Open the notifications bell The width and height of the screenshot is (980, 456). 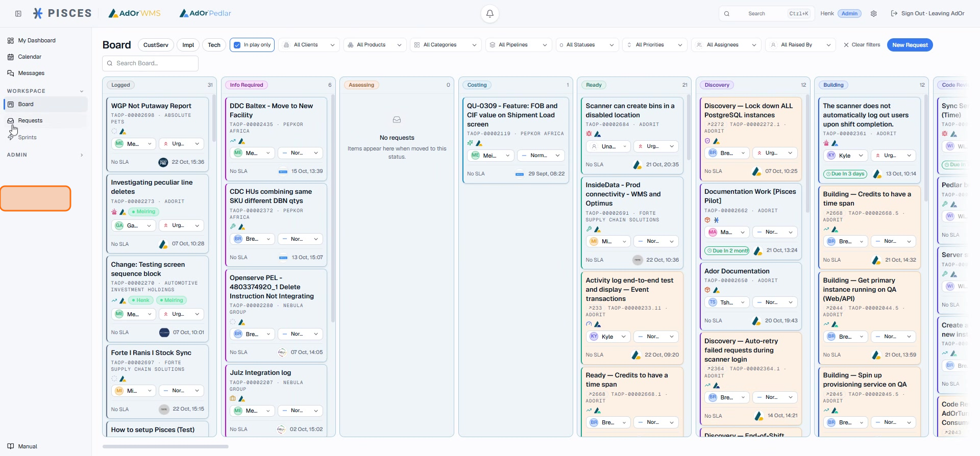tap(489, 14)
